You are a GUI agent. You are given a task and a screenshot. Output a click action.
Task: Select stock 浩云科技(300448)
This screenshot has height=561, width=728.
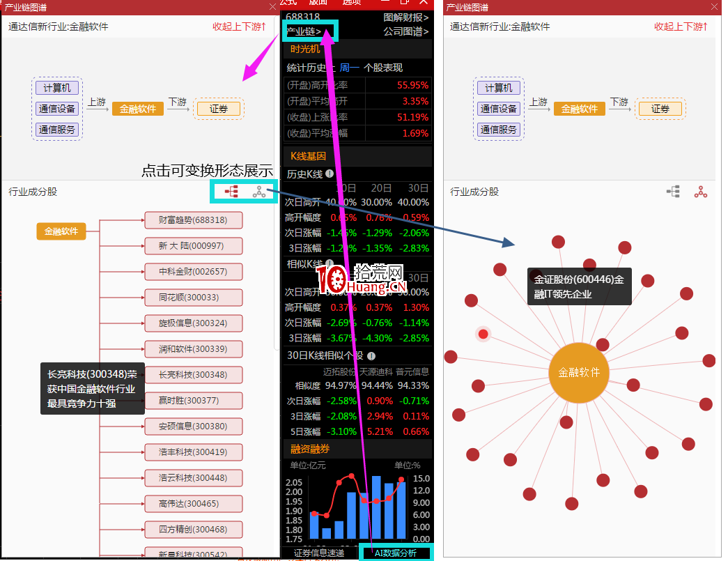click(194, 478)
